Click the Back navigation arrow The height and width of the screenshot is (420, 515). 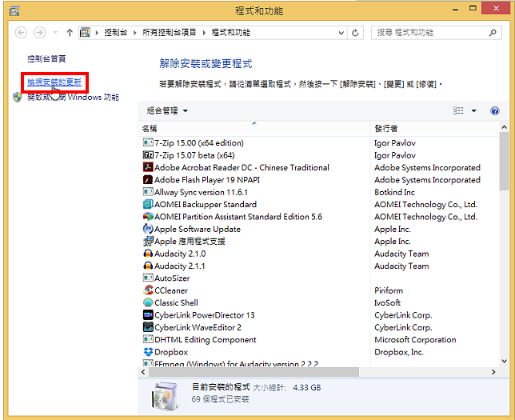point(21,33)
